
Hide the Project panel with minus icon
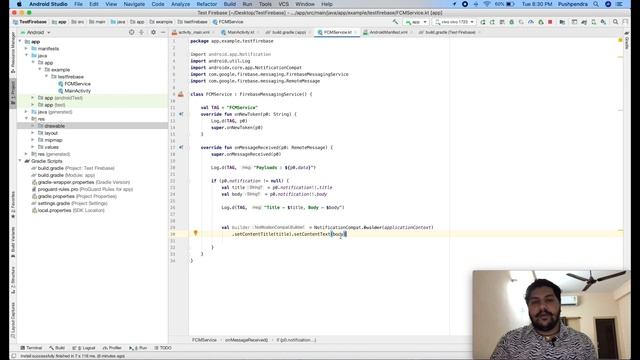[x=163, y=32]
